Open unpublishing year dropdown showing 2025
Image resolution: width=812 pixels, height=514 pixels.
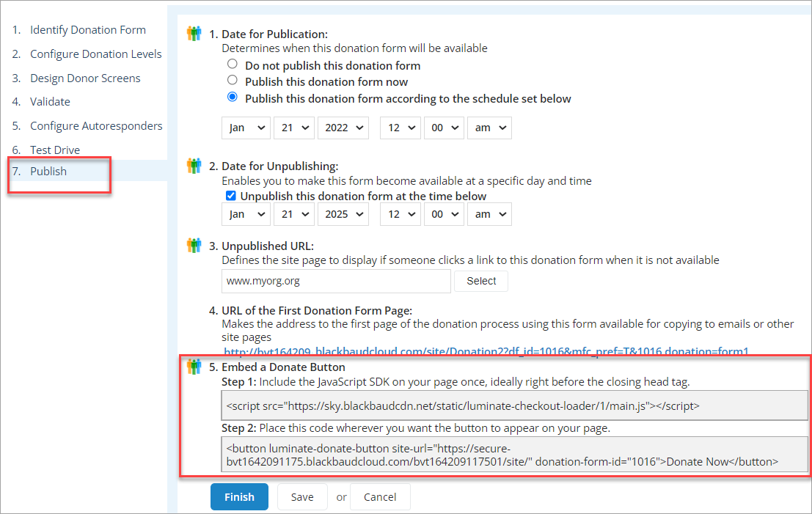click(x=343, y=214)
